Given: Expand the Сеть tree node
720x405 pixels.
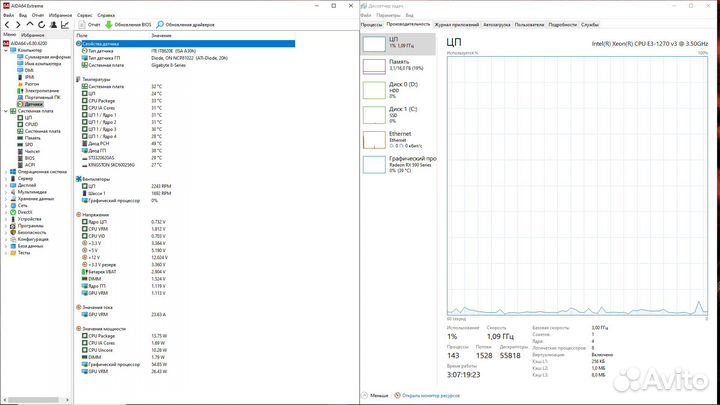Looking at the screenshot, I should (x=6, y=206).
